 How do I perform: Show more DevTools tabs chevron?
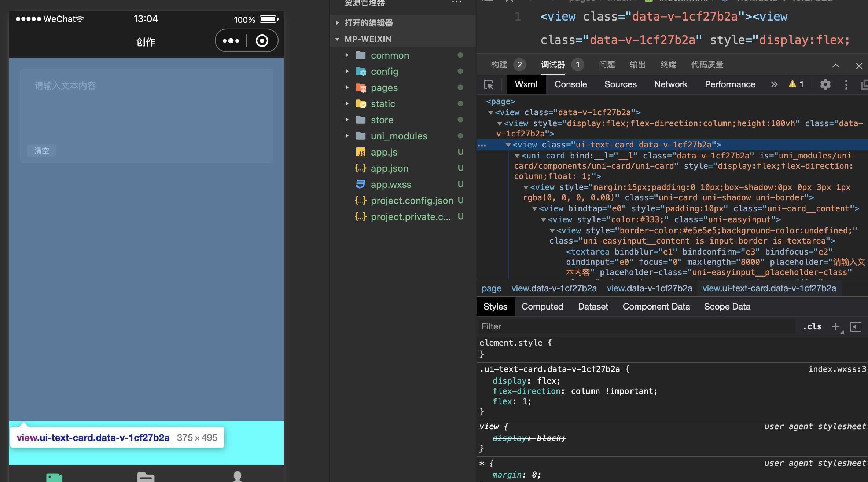pyautogui.click(x=774, y=85)
